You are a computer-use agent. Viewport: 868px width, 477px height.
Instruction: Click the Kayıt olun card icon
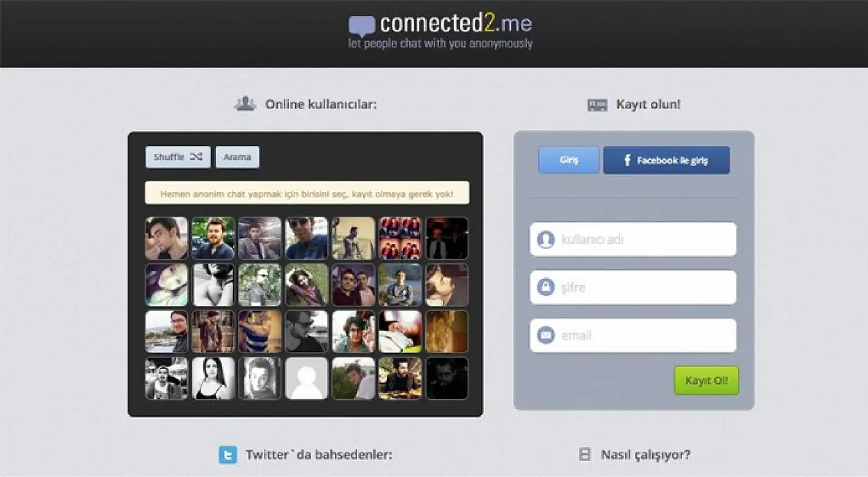tap(597, 105)
